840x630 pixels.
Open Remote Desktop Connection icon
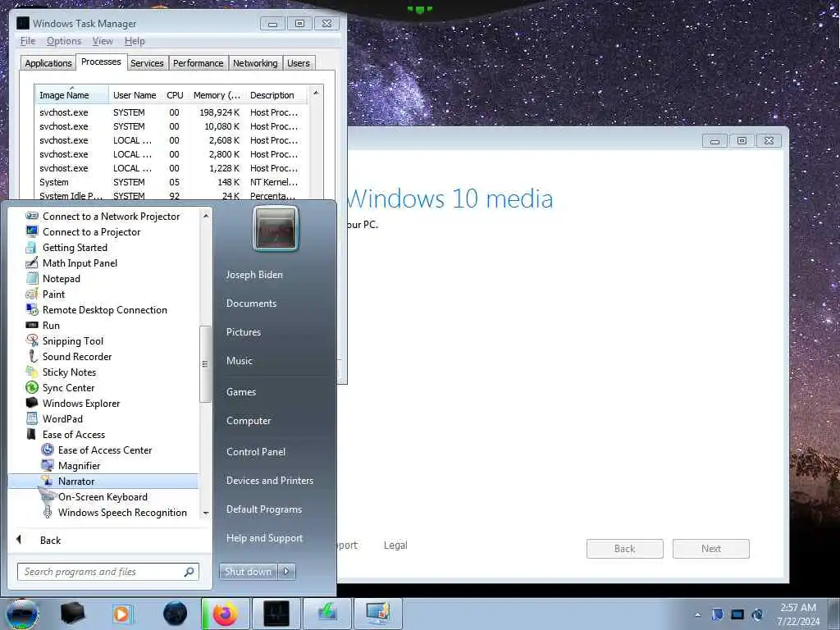coord(32,309)
